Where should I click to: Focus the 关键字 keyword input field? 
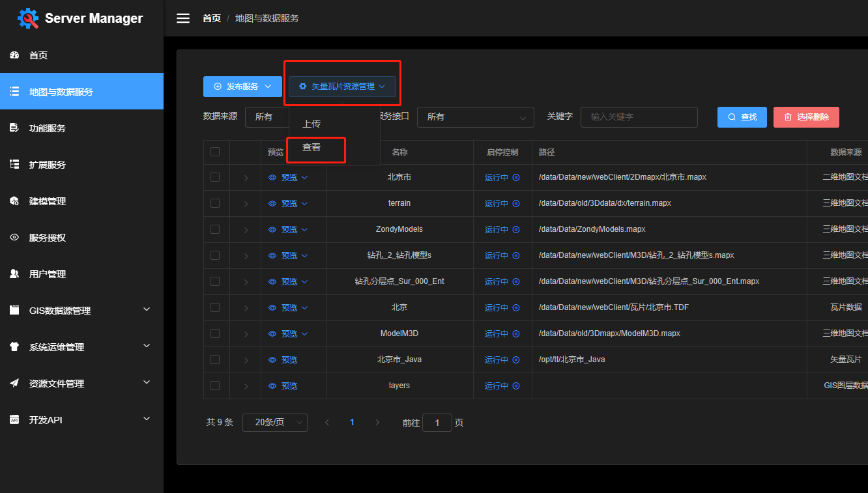(x=639, y=117)
